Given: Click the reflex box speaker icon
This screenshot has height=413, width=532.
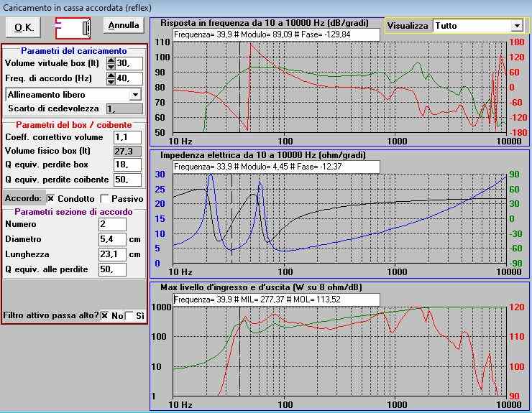Looking at the screenshot, I should click(x=73, y=28).
